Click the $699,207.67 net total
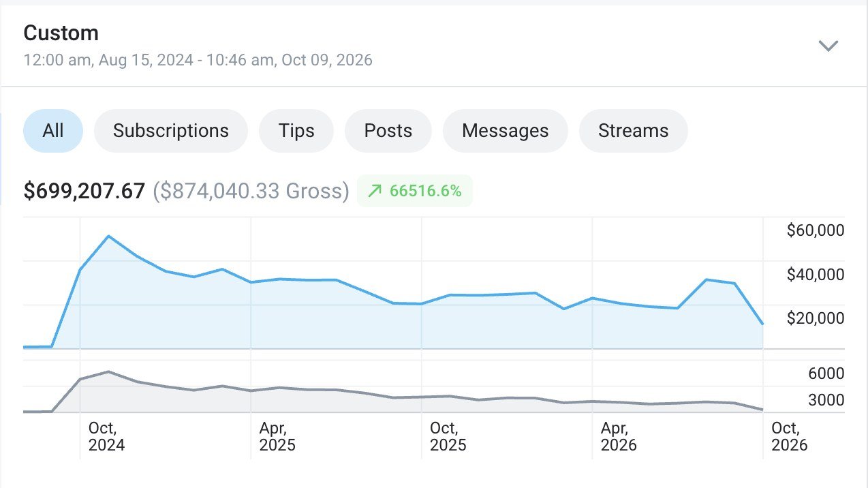Screen dimensions: 868x488 (84, 191)
